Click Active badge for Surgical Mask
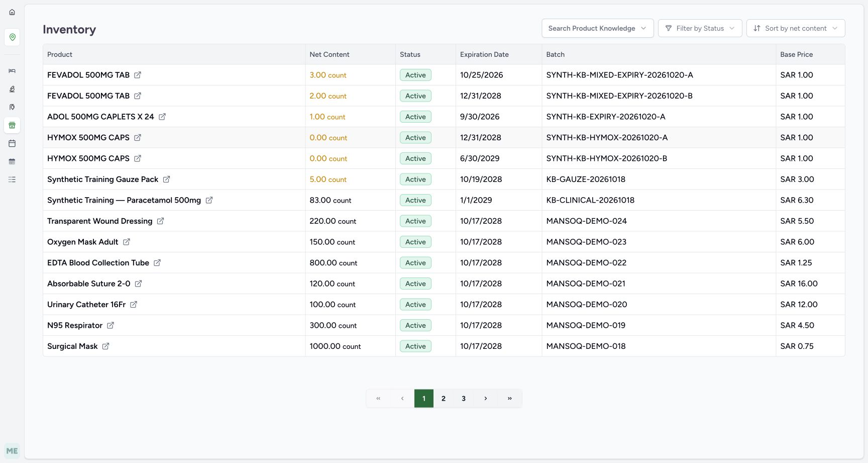 coord(415,346)
